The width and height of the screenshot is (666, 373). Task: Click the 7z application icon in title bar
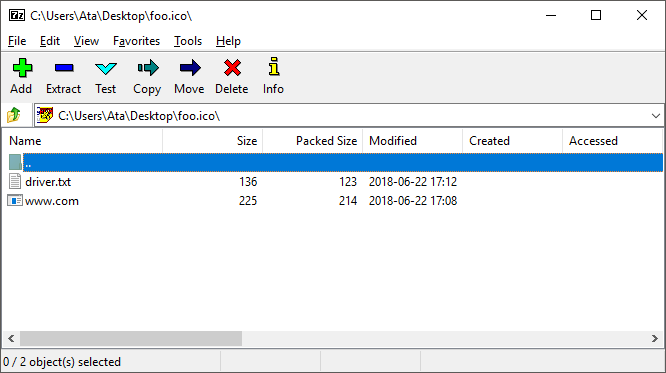(17, 16)
